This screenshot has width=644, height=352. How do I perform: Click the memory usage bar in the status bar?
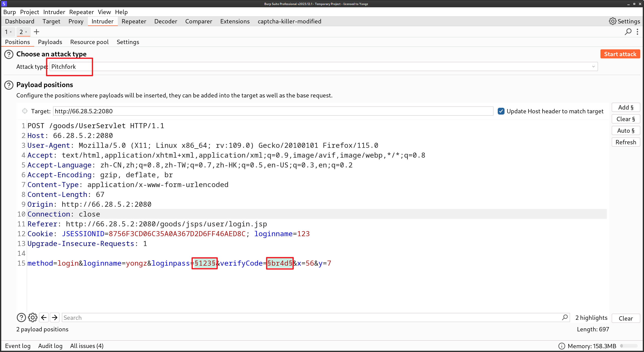coord(628,346)
